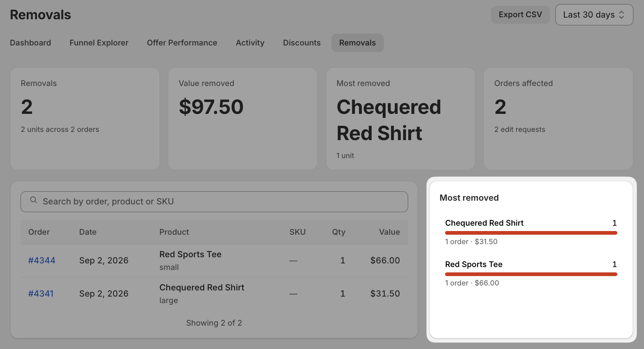Click the Red Sports Tee red bar
644x349 pixels.
(x=531, y=274)
